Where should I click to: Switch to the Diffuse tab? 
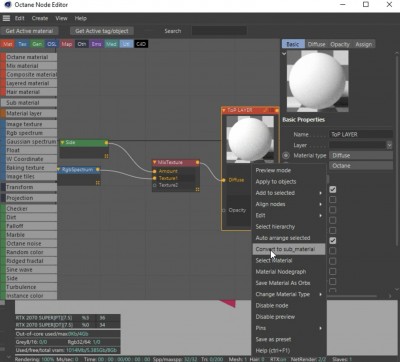click(x=316, y=44)
